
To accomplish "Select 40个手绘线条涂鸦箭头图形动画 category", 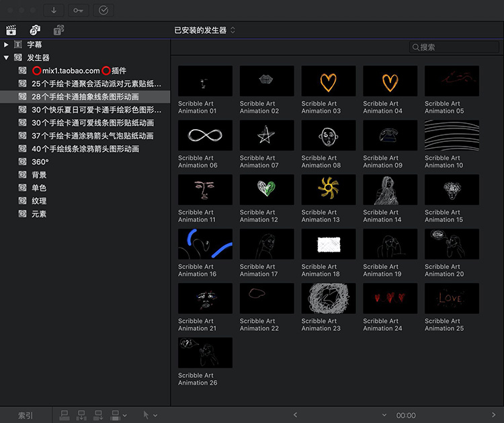I will click(85, 149).
